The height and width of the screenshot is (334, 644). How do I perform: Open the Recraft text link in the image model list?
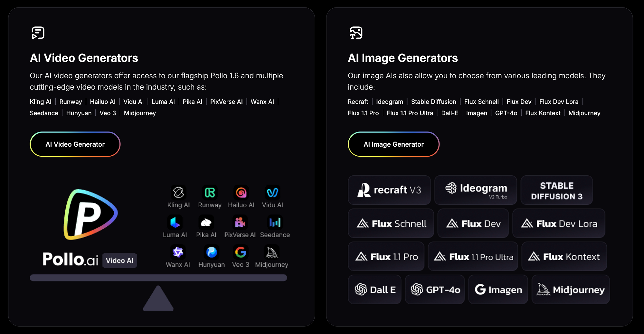(x=358, y=102)
